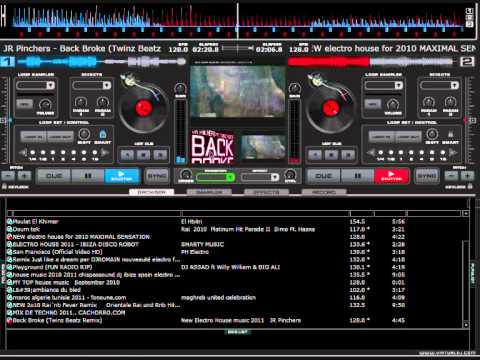Pause deck 1 playback
The image size is (480, 360).
pos(88,176)
